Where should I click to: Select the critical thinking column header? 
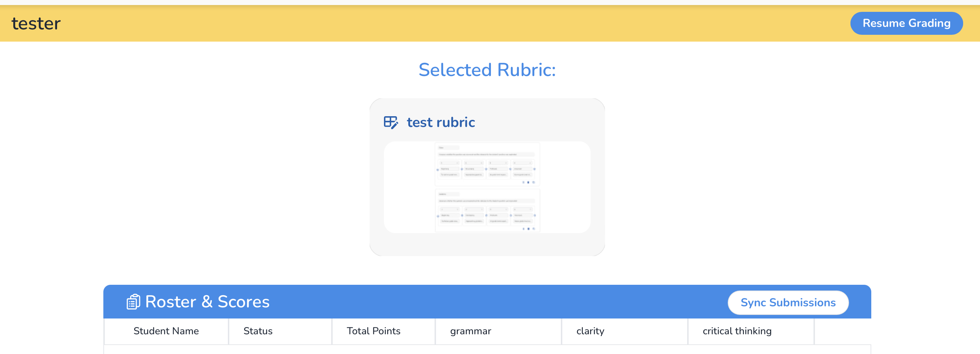click(x=736, y=331)
